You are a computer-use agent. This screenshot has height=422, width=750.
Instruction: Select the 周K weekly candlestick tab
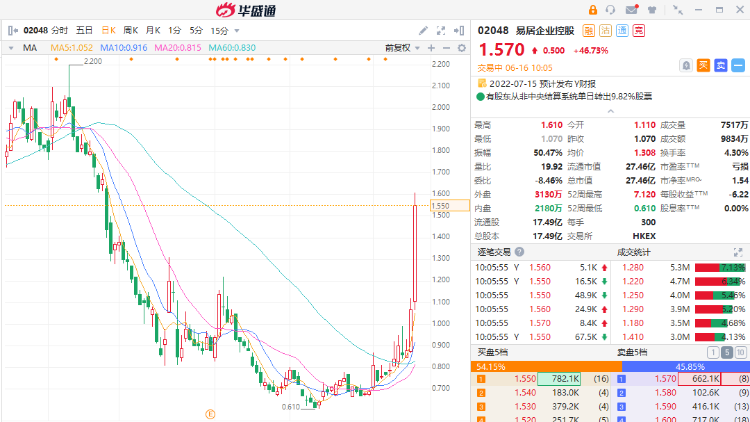[x=131, y=31]
